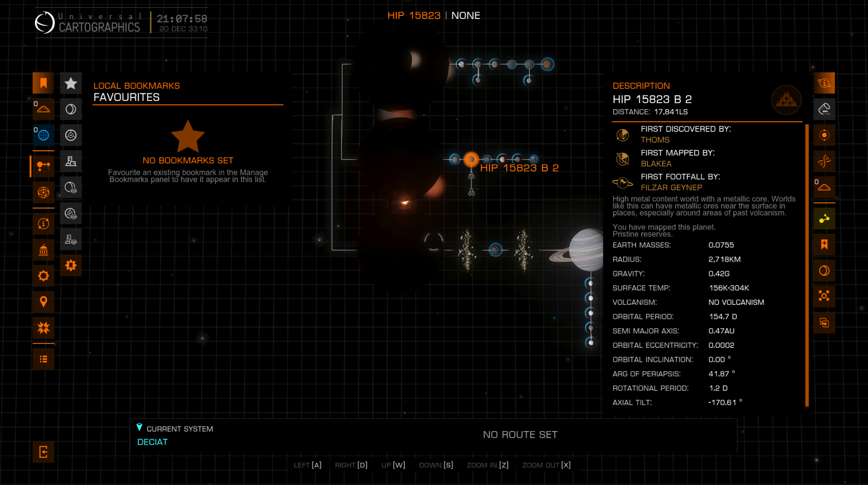Click footfall name FILZAR GEYNEP
Screen dimensions: 868x485
[671, 187]
